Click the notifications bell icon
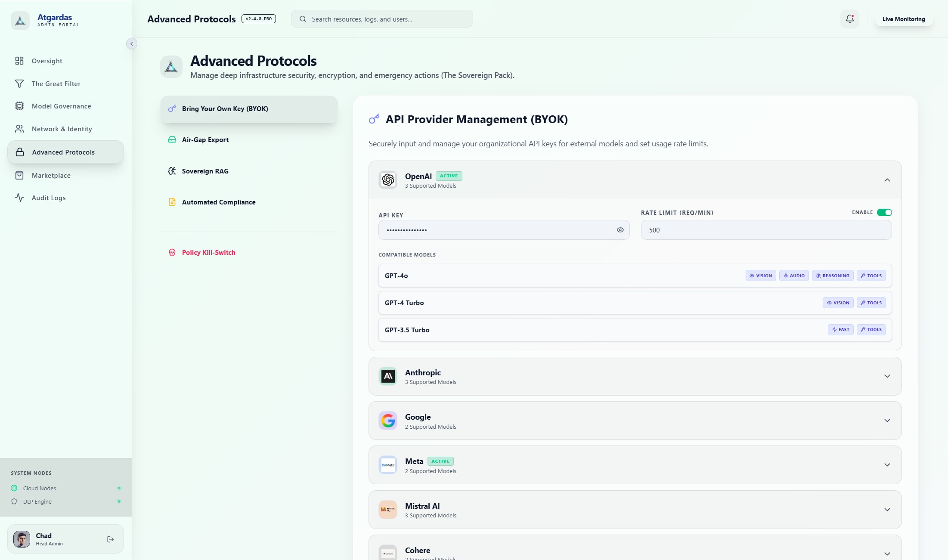 click(x=849, y=19)
